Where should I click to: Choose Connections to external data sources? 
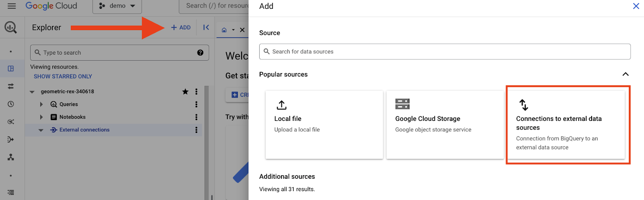coord(566,125)
